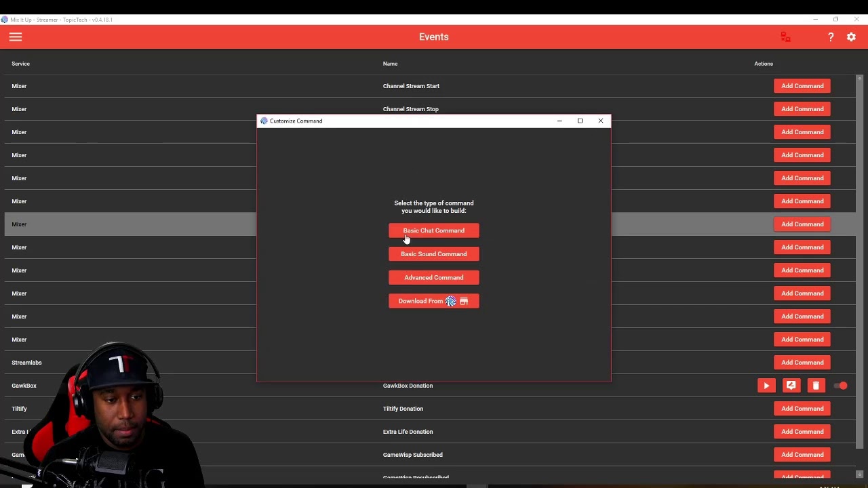This screenshot has width=868, height=488.
Task: Select the Channel Stream Start event name
Action: (411, 86)
